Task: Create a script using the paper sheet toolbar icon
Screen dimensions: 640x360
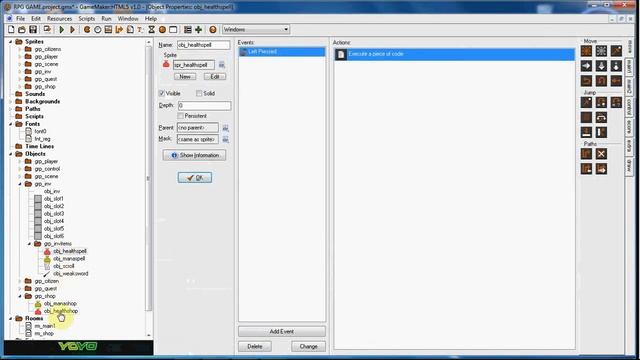Action: pyautogui.click(x=130, y=29)
